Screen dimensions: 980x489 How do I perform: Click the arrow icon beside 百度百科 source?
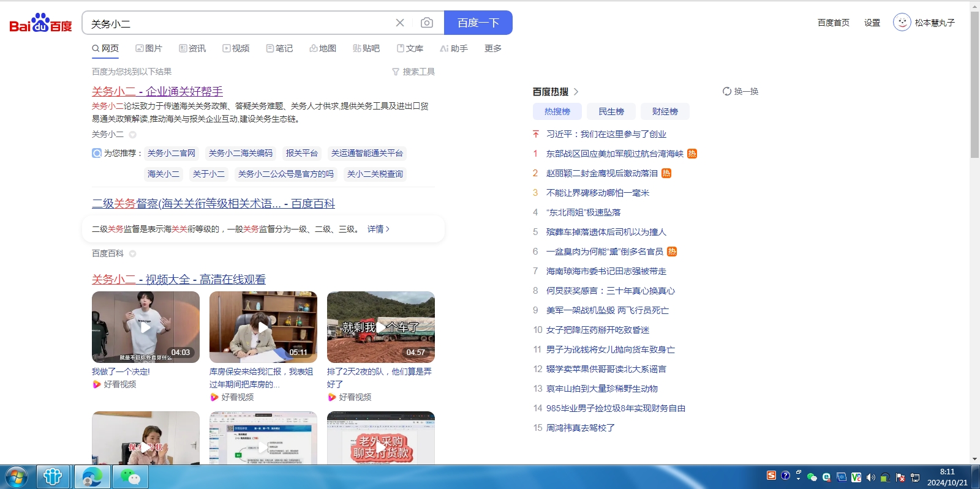coord(132,253)
